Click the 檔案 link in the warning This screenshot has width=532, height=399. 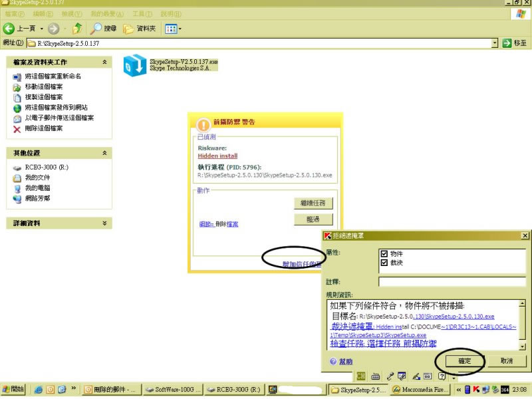pos(232,224)
